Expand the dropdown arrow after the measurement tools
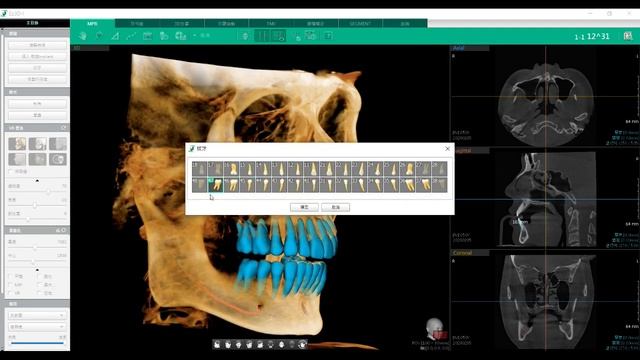The width and height of the screenshot is (640, 360). click(x=195, y=36)
